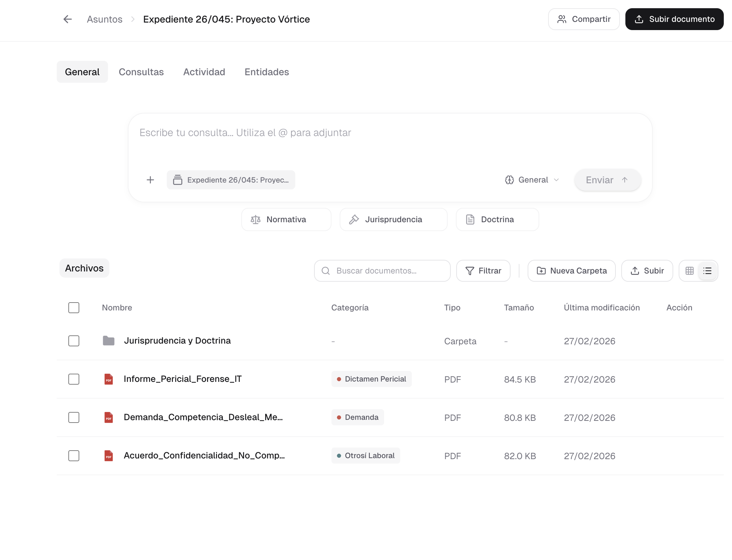Open the Entidades tab

(x=267, y=72)
